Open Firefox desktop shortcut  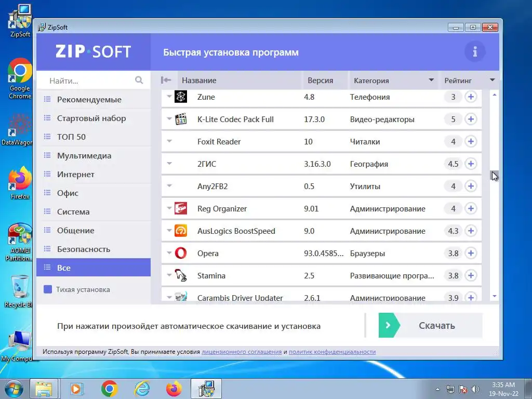pyautogui.click(x=20, y=182)
